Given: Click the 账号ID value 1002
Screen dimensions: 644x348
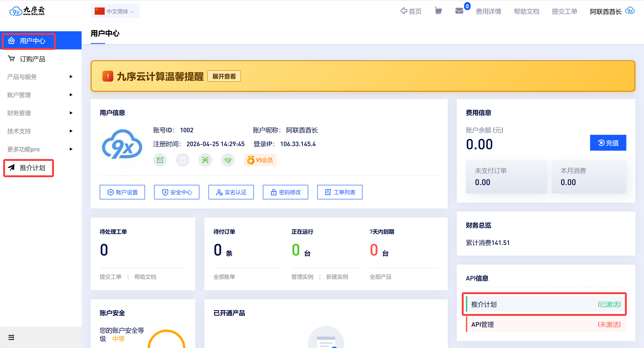Looking at the screenshot, I should pos(187,130).
